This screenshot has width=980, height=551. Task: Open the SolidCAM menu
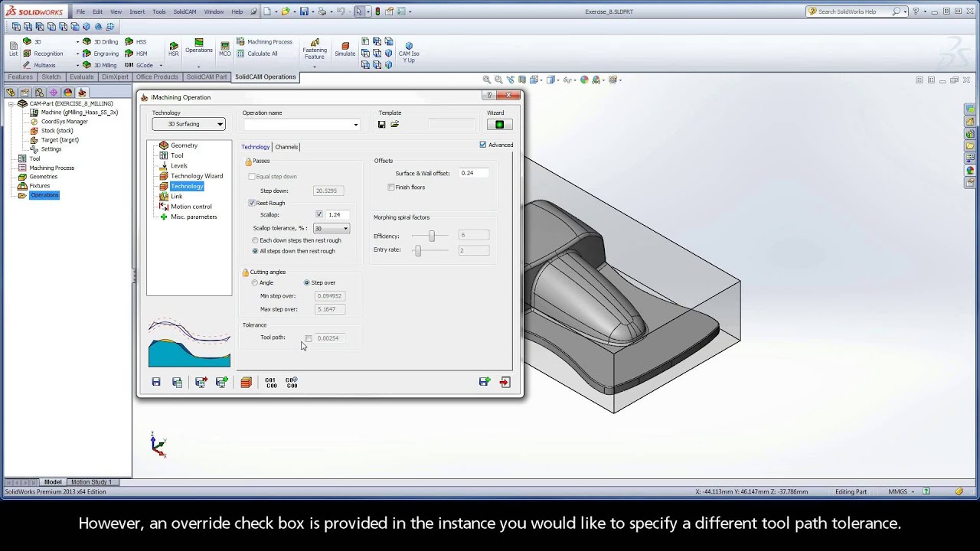pyautogui.click(x=185, y=11)
